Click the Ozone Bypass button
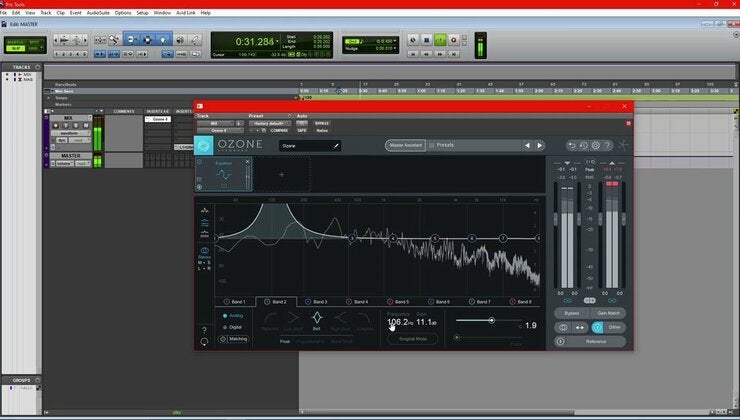 [x=572, y=313]
